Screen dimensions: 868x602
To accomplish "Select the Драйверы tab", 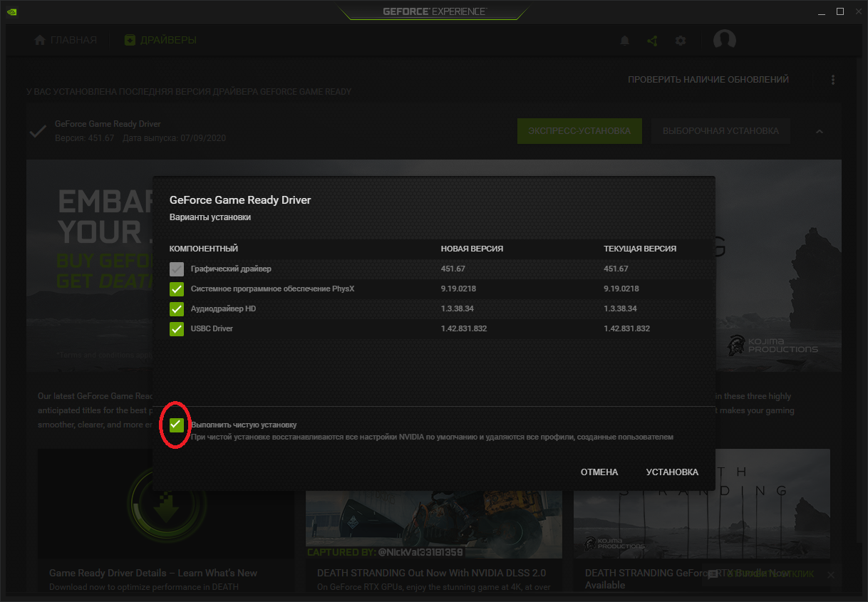I will pos(160,40).
